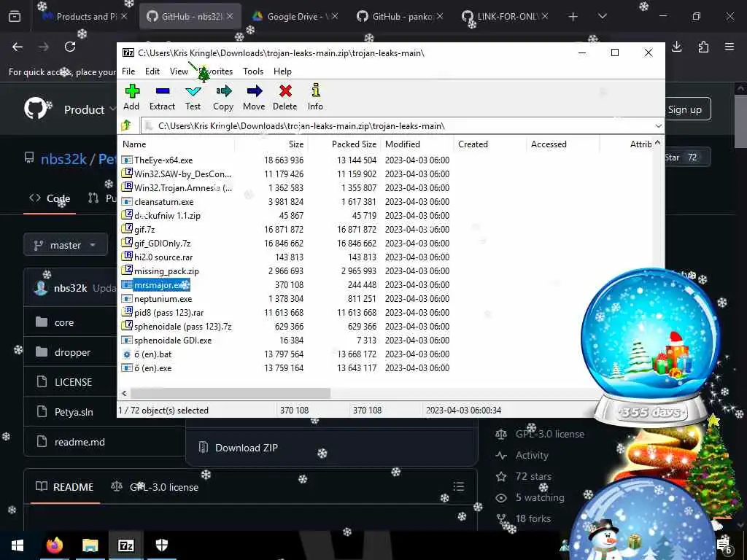Open the master branch dropdown
Viewport: 747px width, 560px height.
click(65, 245)
